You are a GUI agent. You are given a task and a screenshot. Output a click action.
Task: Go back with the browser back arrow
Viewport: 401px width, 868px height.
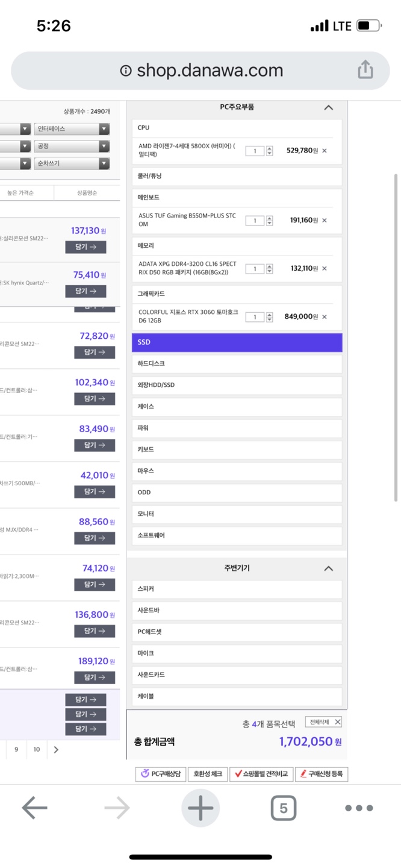click(x=34, y=808)
